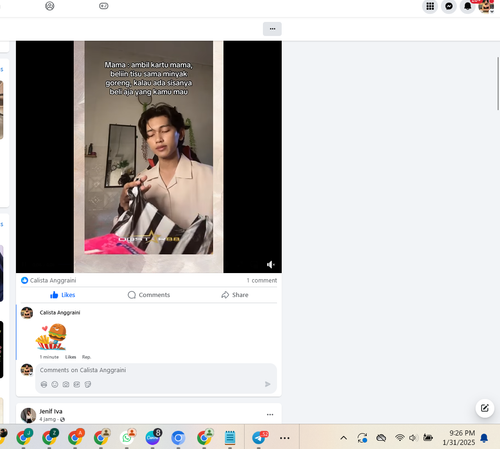Screen dimensions: 500x449
Task: Show more taskbar apps with three dots
Action: (x=284, y=438)
